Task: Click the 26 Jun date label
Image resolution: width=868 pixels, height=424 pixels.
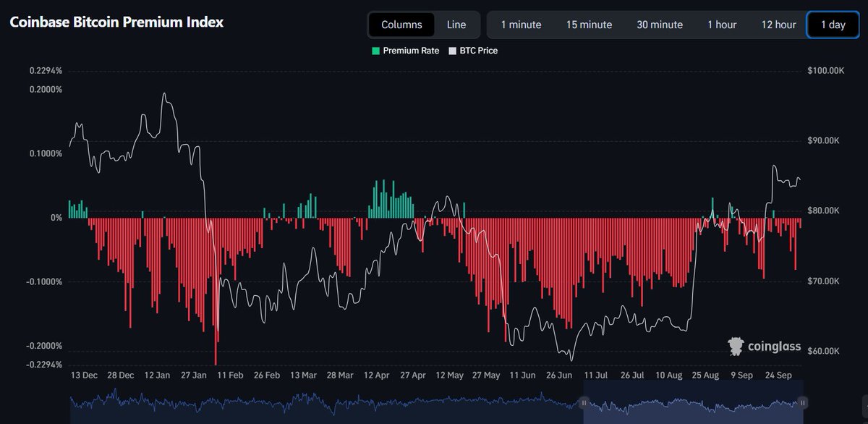Action: (x=559, y=376)
